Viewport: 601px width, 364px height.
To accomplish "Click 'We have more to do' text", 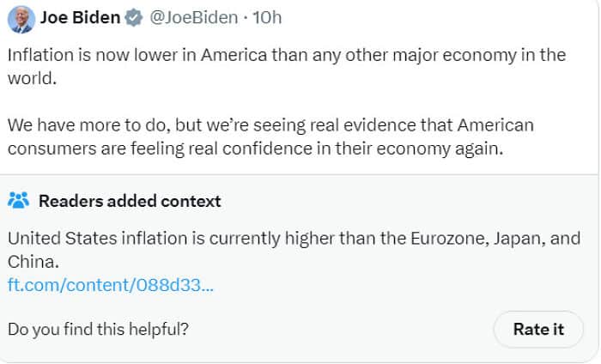I will point(89,125).
